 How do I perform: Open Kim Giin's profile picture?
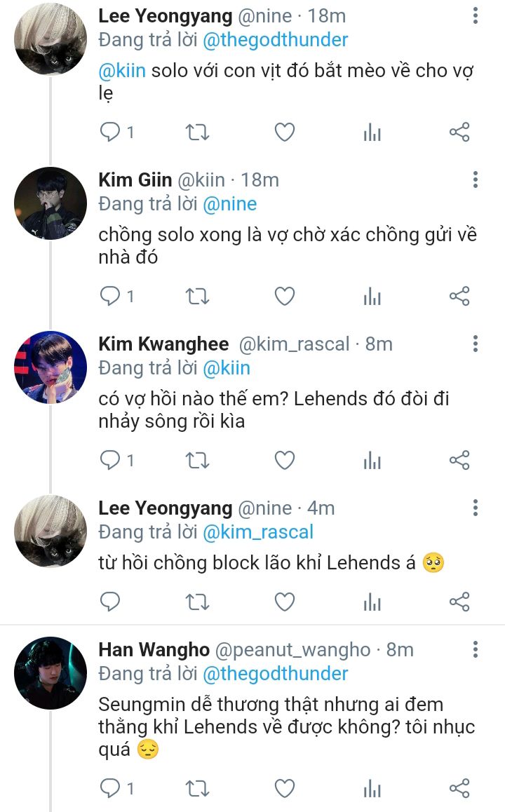coord(50,203)
